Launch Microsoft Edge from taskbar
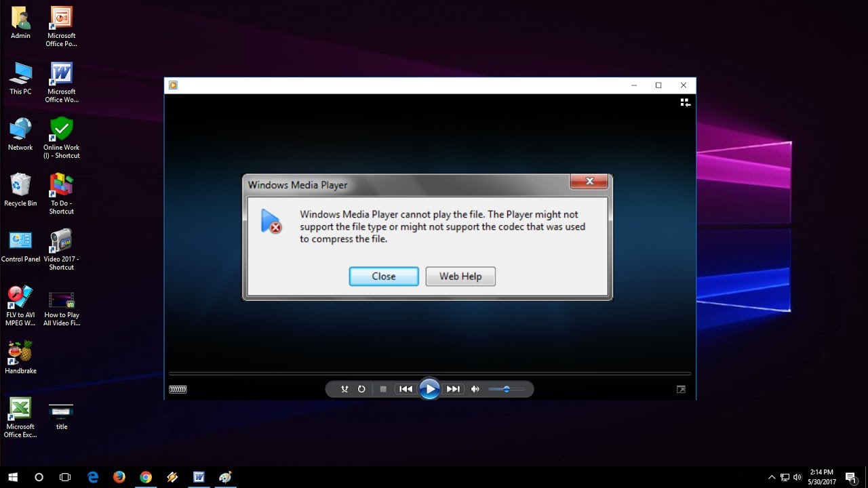This screenshot has width=868, height=488. (93, 477)
